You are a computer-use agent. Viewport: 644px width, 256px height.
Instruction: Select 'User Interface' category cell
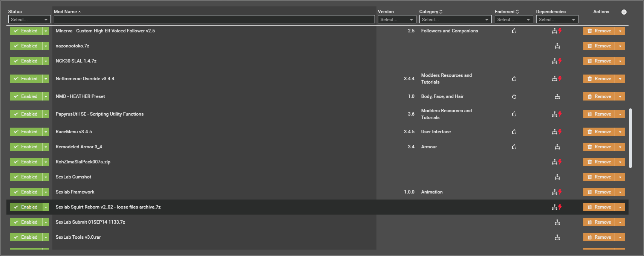point(436,132)
